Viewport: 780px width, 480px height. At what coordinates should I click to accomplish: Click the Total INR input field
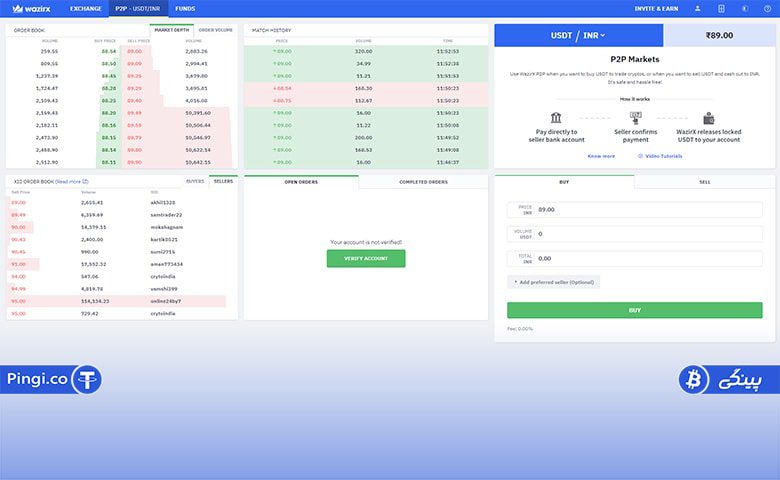coord(635,258)
